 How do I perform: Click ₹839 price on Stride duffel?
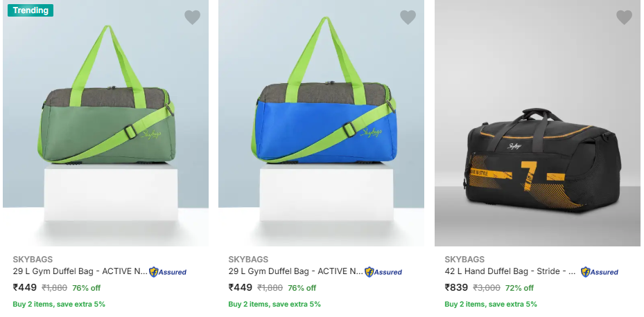tap(456, 287)
